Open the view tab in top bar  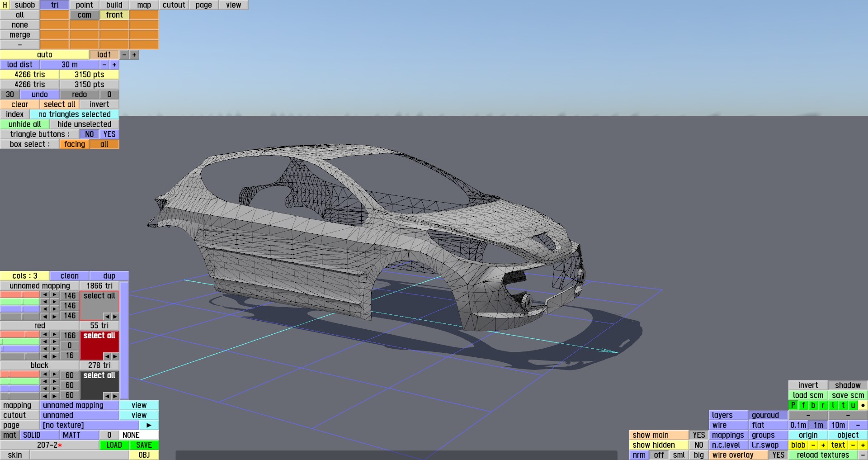point(234,5)
